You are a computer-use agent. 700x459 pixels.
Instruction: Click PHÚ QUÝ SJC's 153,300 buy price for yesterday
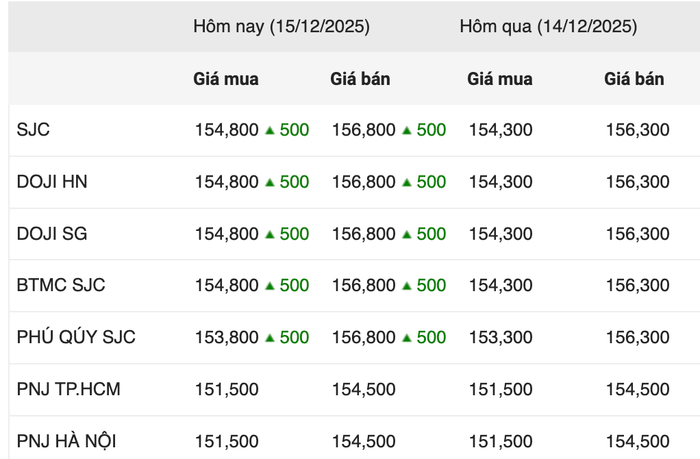500,337
